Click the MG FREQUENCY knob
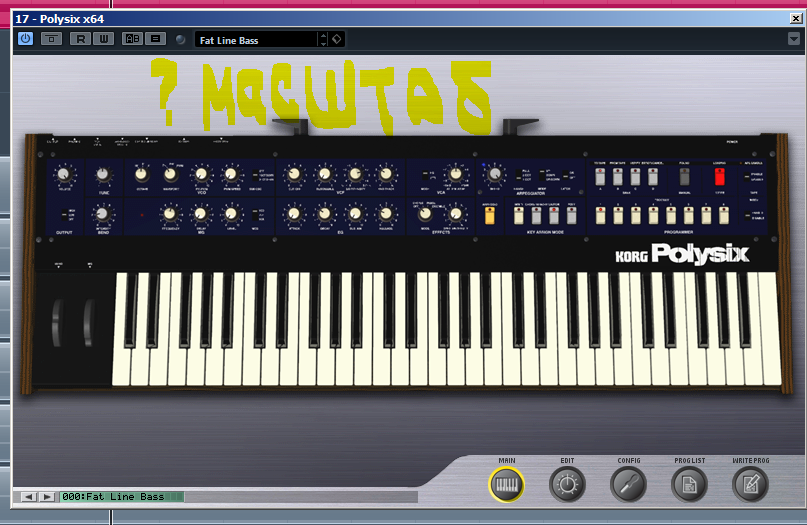The width and height of the screenshot is (807, 525). click(x=170, y=214)
